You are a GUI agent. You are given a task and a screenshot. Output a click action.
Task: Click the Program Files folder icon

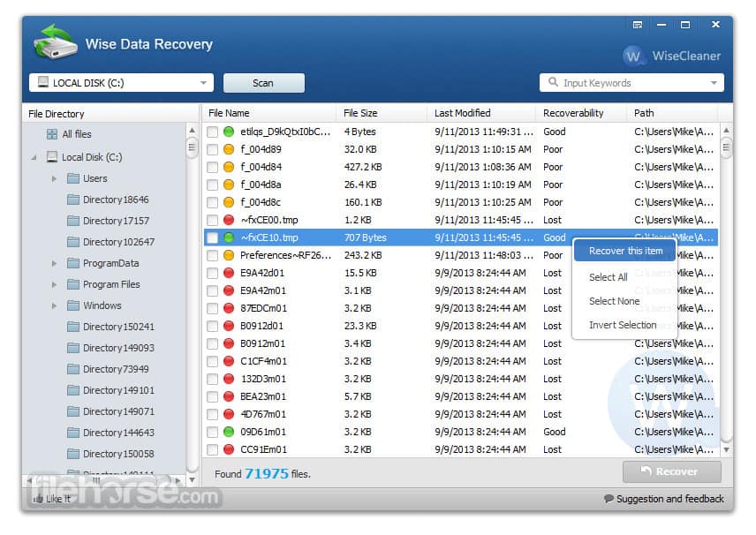(x=73, y=284)
